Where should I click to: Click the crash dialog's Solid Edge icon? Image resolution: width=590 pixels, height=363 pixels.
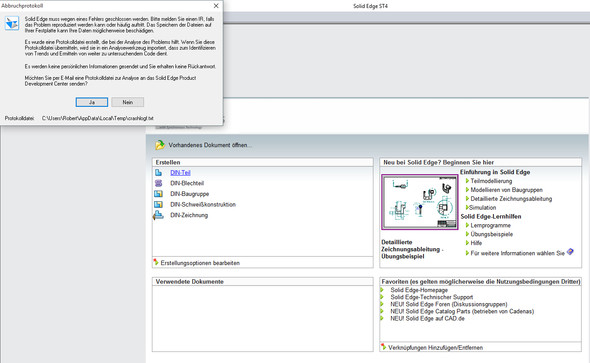click(12, 23)
